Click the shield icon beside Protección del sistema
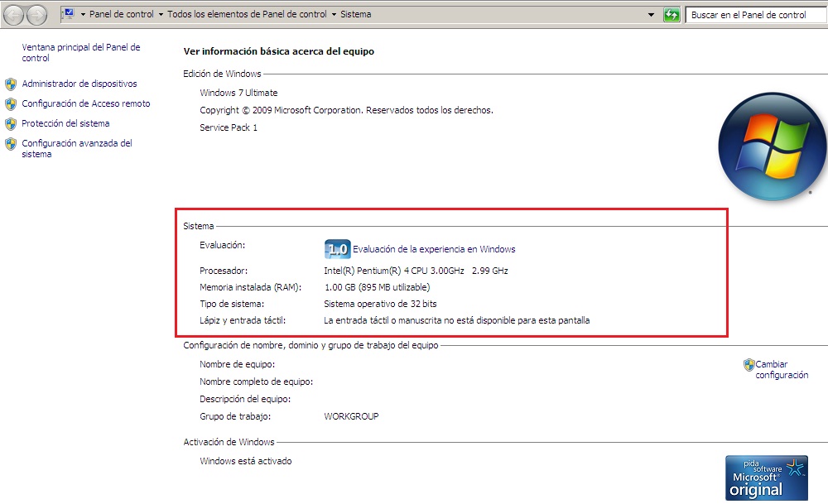 pos(11,124)
